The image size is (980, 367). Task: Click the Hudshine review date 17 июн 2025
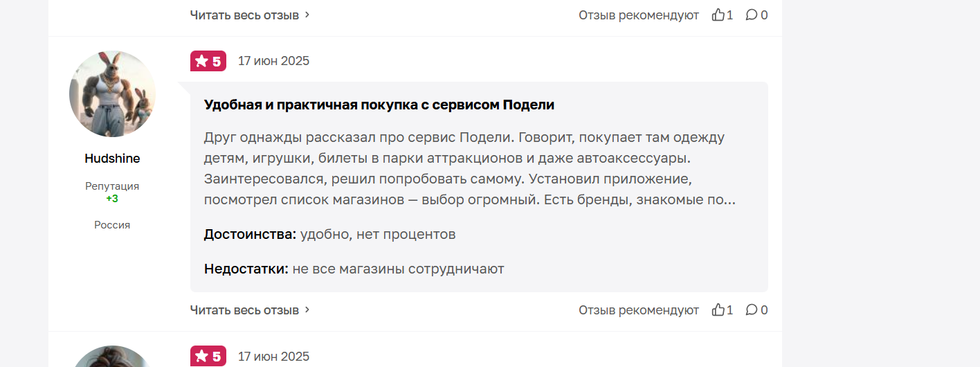point(273,61)
